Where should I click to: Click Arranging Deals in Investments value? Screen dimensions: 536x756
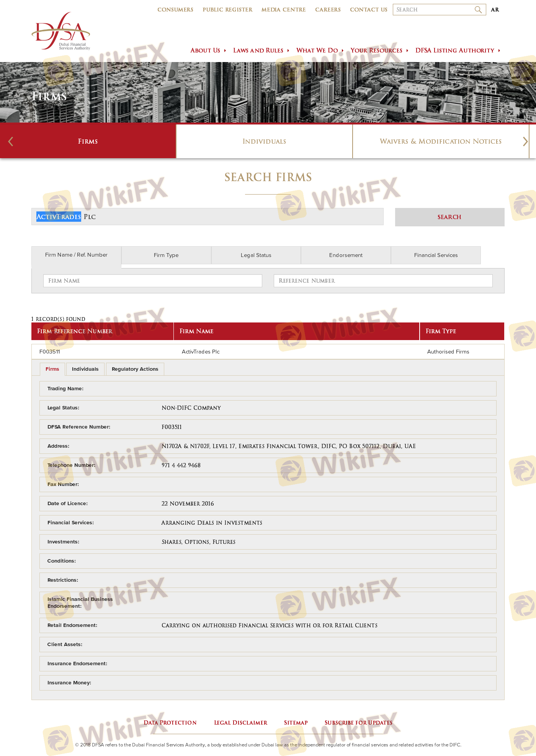click(x=212, y=523)
